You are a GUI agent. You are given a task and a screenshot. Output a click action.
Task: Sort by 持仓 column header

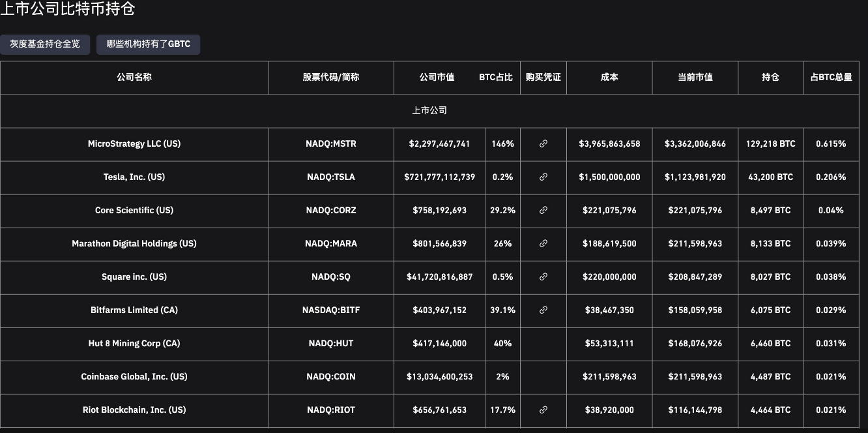pos(770,77)
